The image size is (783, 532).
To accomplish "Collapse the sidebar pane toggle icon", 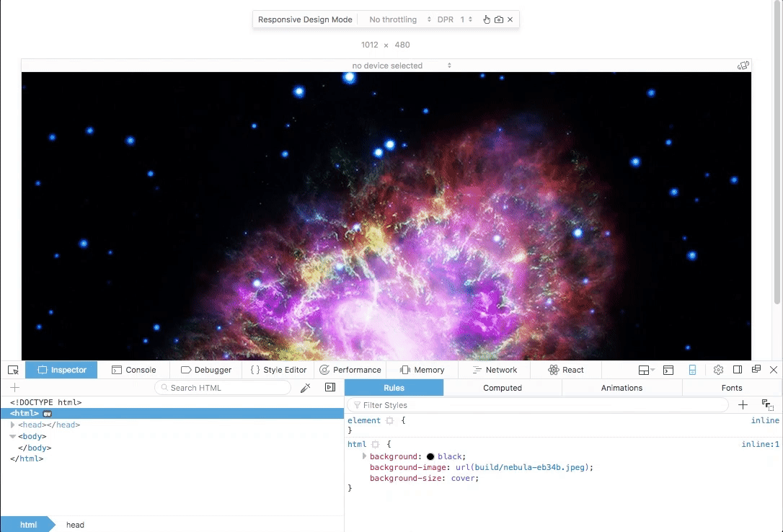I will point(330,387).
